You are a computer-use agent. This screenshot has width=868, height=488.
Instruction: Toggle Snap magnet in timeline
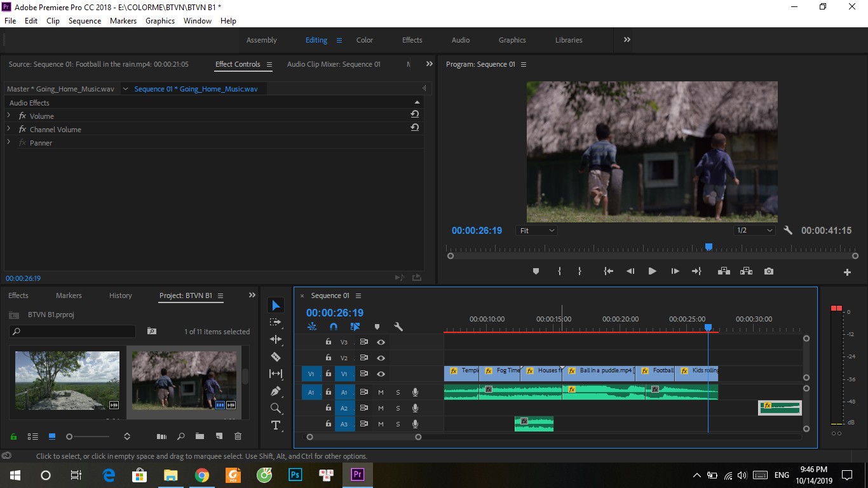pyautogui.click(x=334, y=327)
